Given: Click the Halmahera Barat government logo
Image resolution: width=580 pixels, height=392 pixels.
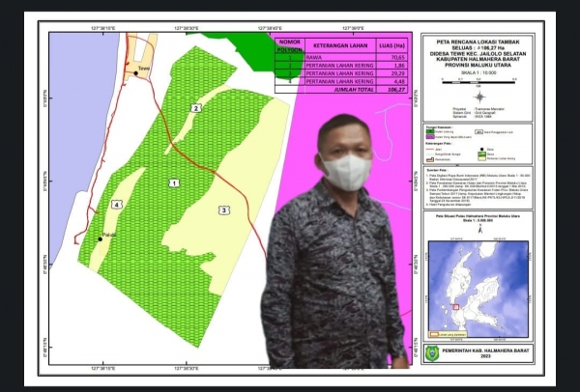Looking at the screenshot, I should point(432,352).
